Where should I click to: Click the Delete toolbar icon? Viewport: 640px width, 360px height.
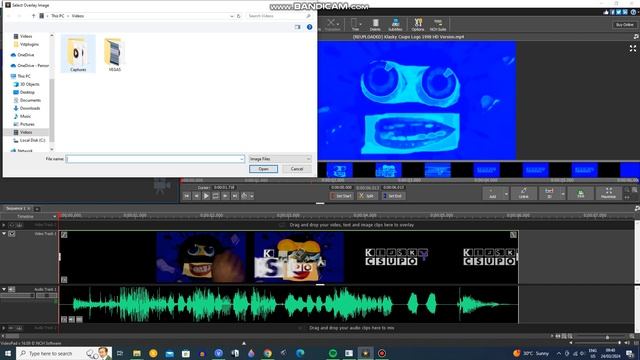coord(375,24)
